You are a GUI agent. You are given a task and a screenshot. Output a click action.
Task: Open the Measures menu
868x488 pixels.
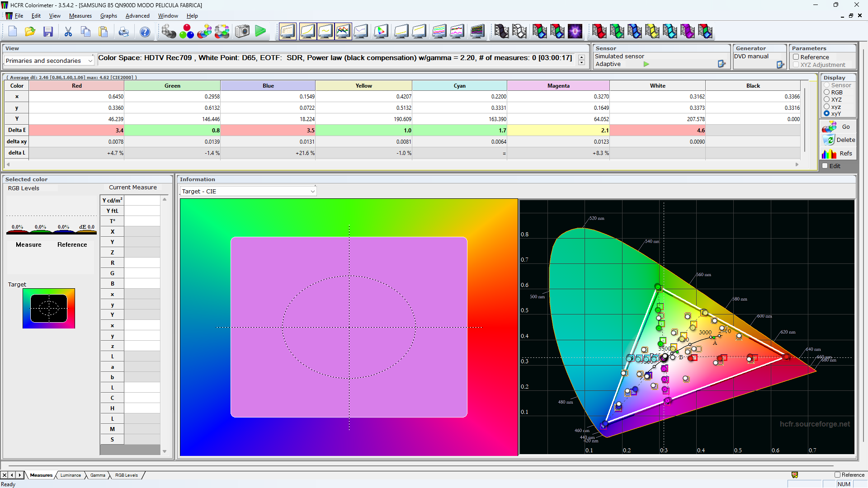80,16
